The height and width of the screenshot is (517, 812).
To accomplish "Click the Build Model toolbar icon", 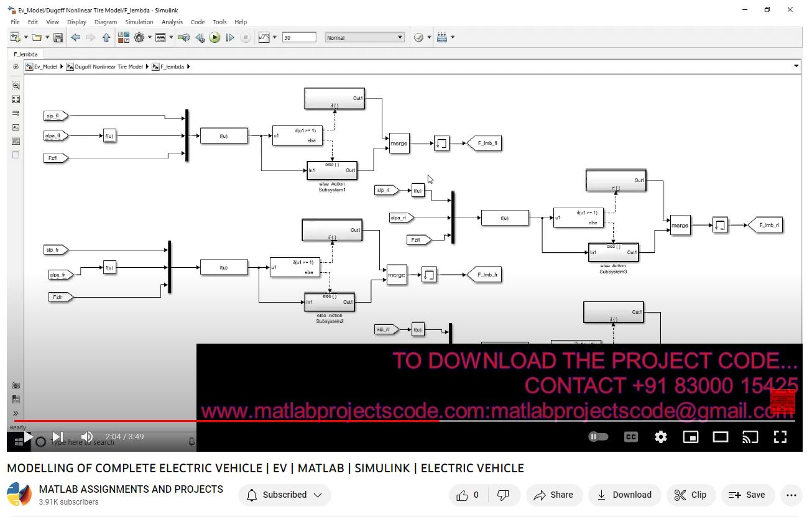I will (442, 38).
